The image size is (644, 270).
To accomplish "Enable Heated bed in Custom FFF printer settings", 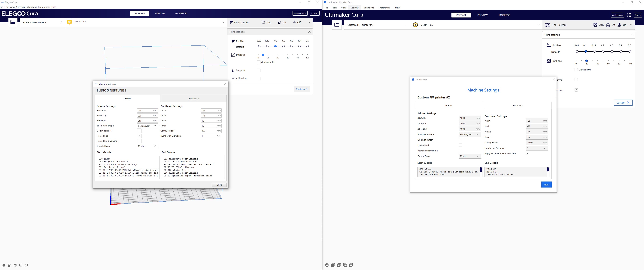I will (460, 145).
